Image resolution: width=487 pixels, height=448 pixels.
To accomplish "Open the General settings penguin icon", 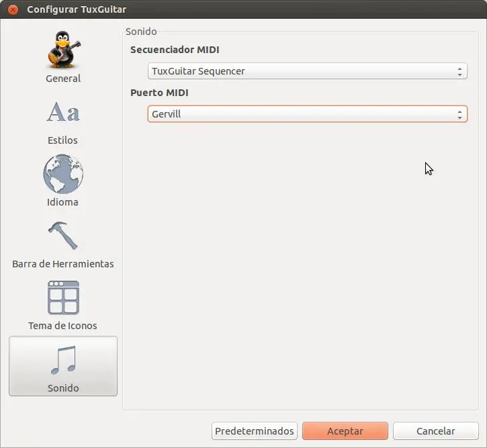I will 63,50.
